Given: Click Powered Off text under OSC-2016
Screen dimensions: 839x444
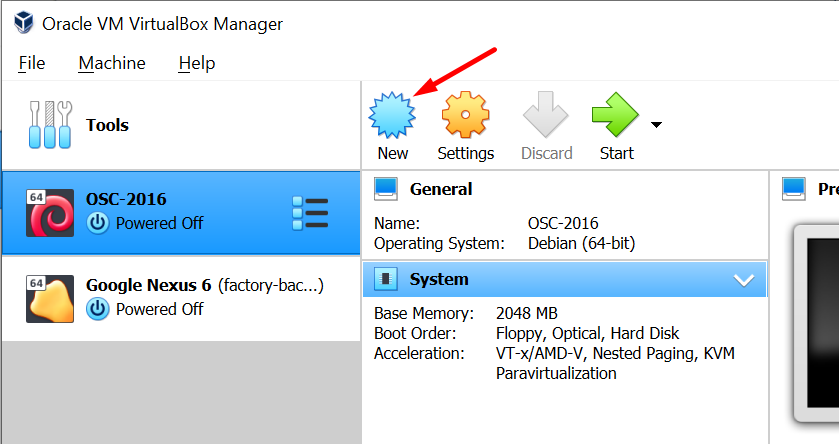Looking at the screenshot, I should pyautogui.click(x=159, y=223).
